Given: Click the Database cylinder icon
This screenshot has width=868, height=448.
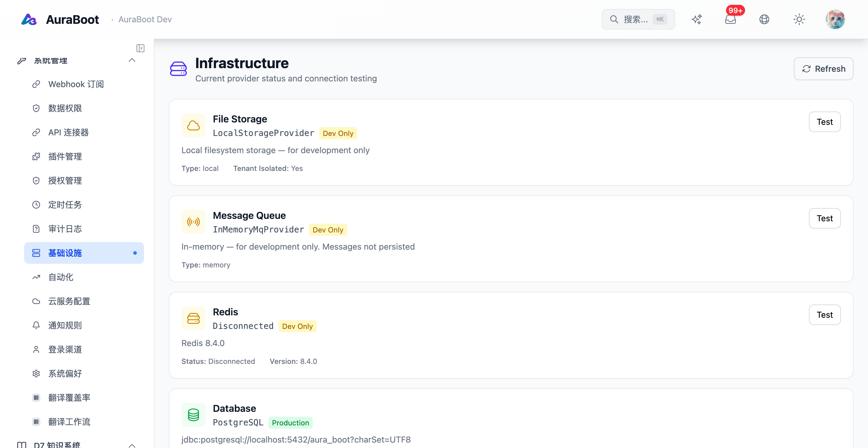Looking at the screenshot, I should click(193, 415).
